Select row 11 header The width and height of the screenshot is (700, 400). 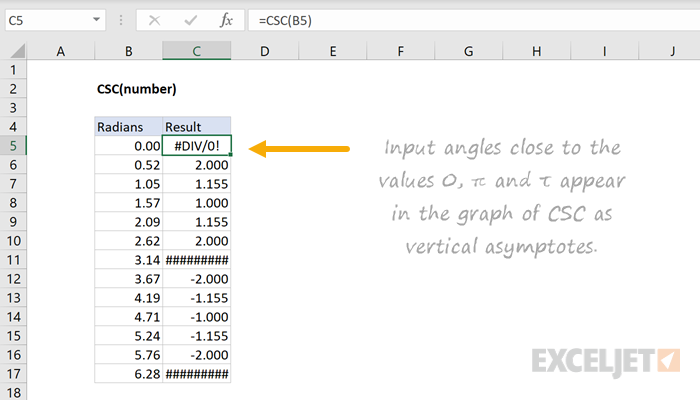13,260
